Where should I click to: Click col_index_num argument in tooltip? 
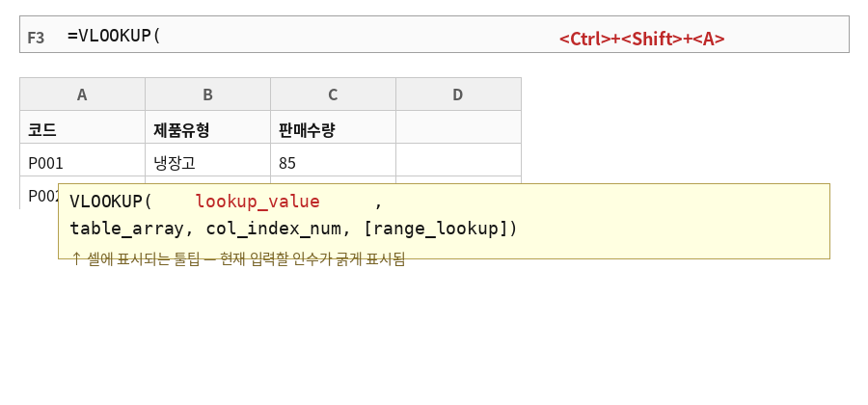pyautogui.click(x=276, y=229)
